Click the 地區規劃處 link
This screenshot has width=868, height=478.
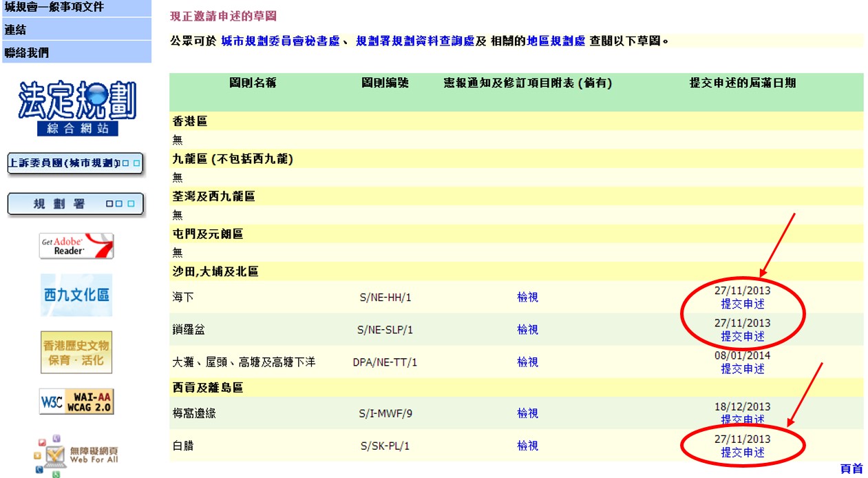pyautogui.click(x=555, y=41)
